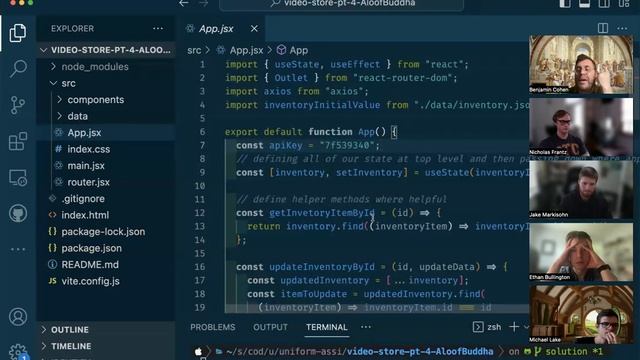Go back in navigation history
Viewport: 640px width, 360px height.
pyautogui.click(x=184, y=3)
